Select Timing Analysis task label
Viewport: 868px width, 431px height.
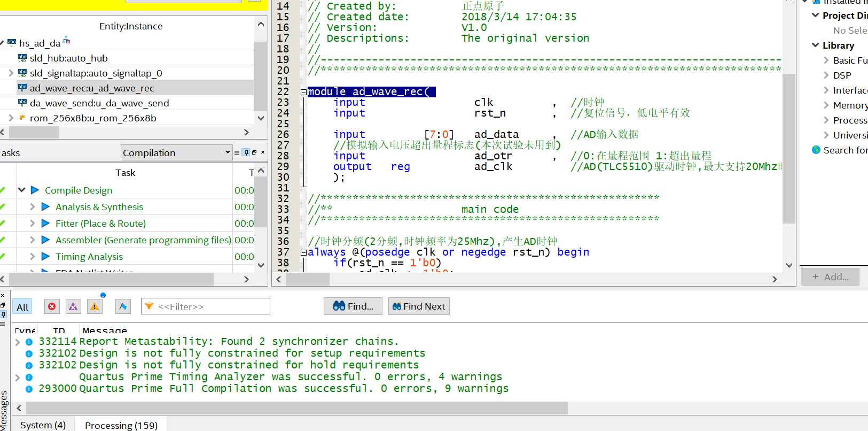tap(89, 257)
